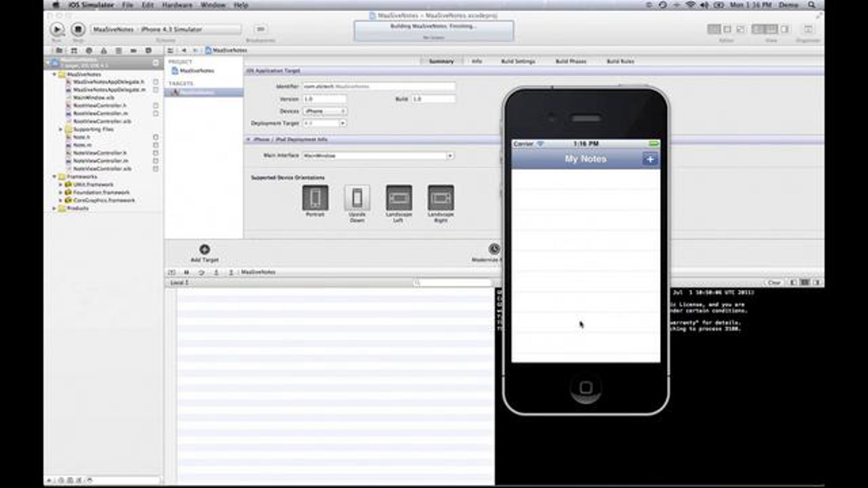Click the Step Over debug icon
The width and height of the screenshot is (868, 488).
click(201, 272)
